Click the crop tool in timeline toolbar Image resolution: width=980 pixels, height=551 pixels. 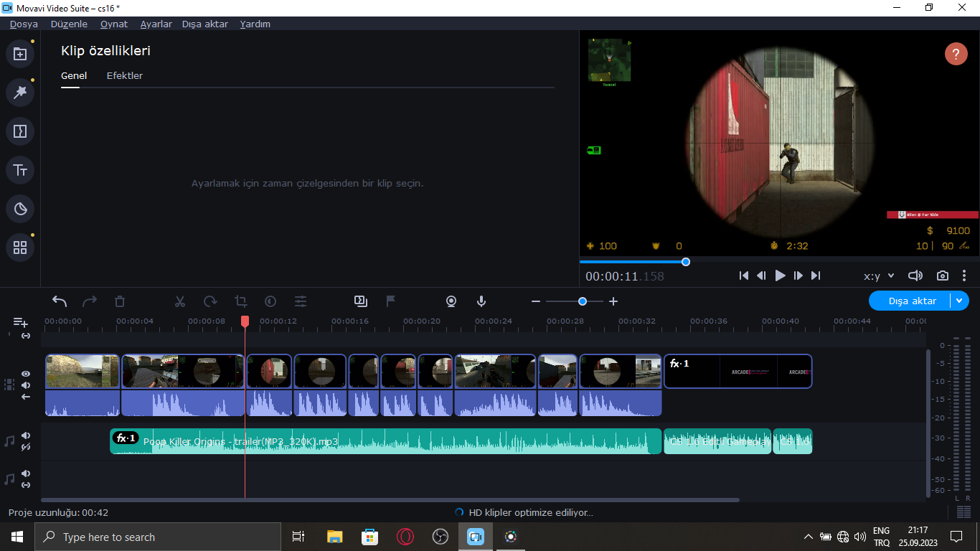(x=240, y=301)
